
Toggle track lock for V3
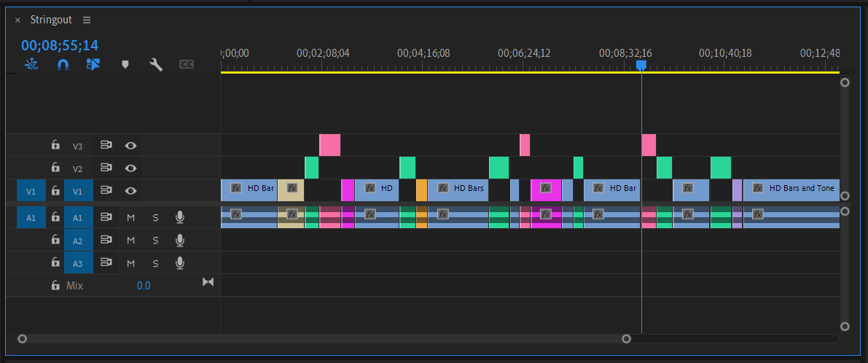click(x=55, y=146)
